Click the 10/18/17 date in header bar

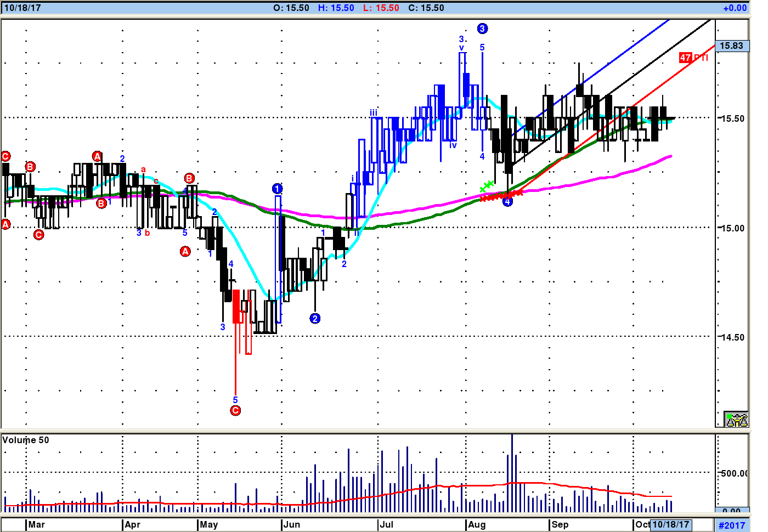[x=22, y=8]
